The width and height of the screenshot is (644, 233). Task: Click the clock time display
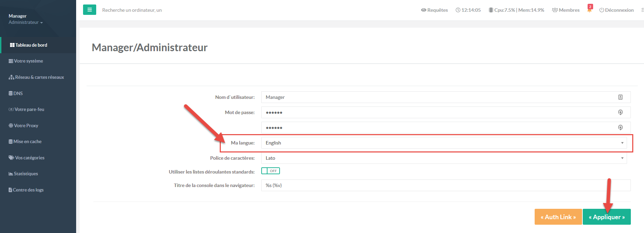coord(468,10)
